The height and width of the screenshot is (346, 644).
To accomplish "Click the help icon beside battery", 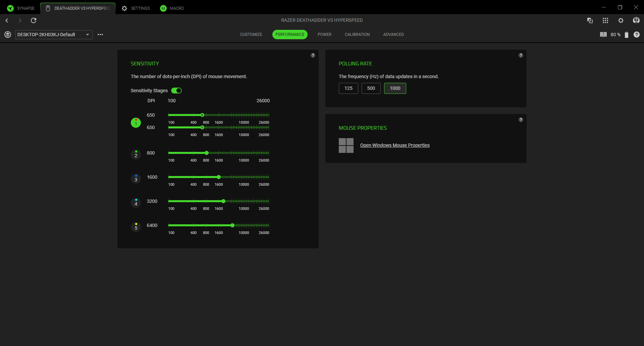I will pos(637,35).
